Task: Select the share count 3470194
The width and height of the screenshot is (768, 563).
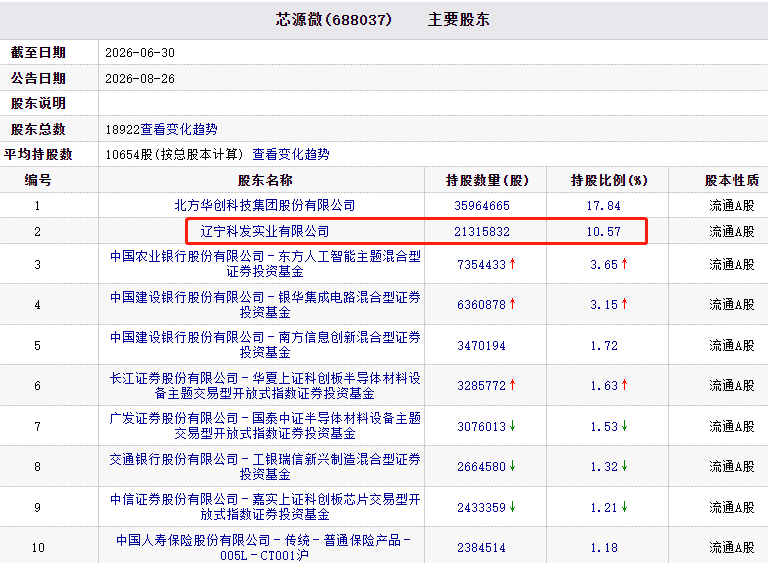Action: 481,346
